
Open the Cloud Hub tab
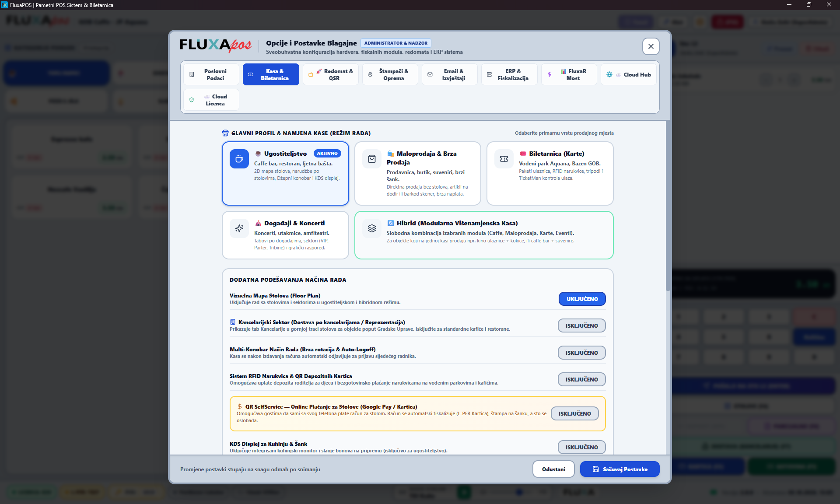pyautogui.click(x=629, y=74)
